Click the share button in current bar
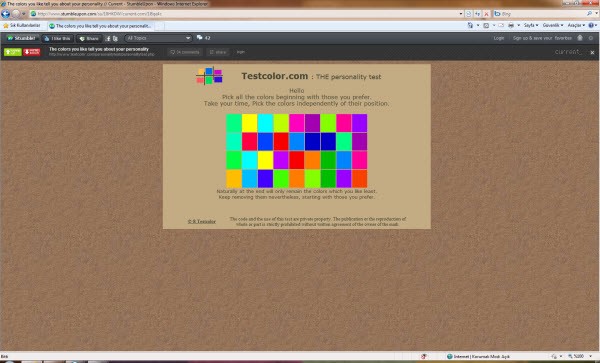Image resolution: width=600 pixels, height=363 pixels. pos(218,52)
